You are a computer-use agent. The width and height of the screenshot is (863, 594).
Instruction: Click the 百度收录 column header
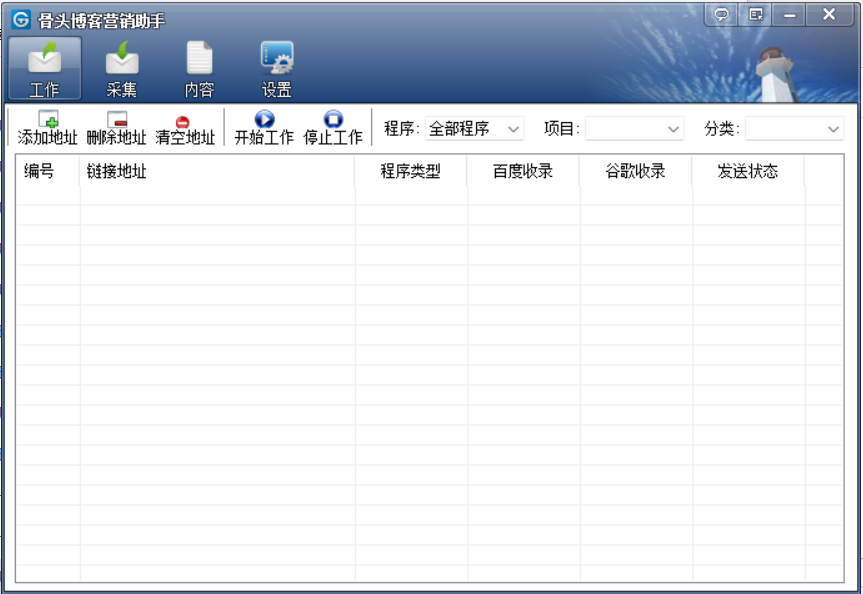point(523,171)
